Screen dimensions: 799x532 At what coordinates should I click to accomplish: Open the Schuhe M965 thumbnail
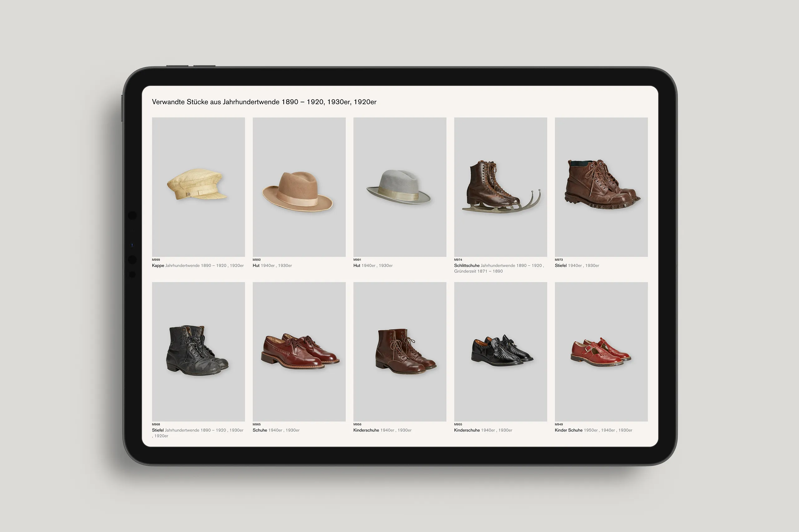tap(299, 351)
